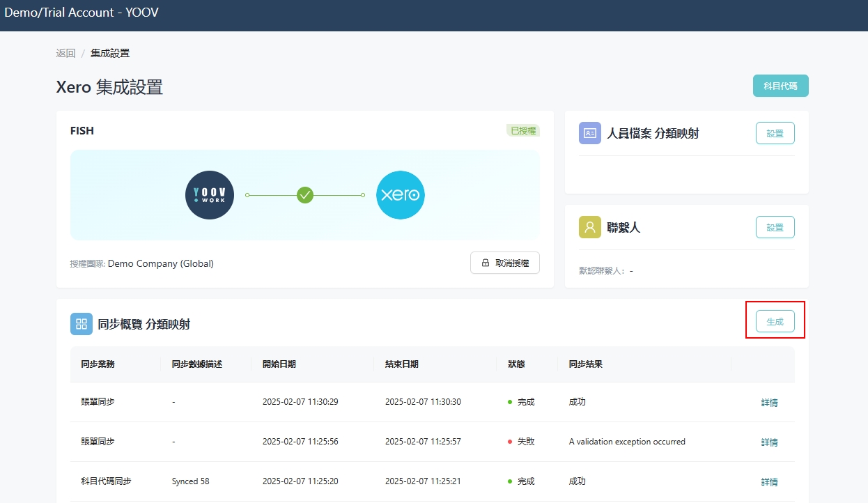Open 設置 for 人員檔案 分類映射
Viewport: 868px width, 503px height.
click(775, 133)
